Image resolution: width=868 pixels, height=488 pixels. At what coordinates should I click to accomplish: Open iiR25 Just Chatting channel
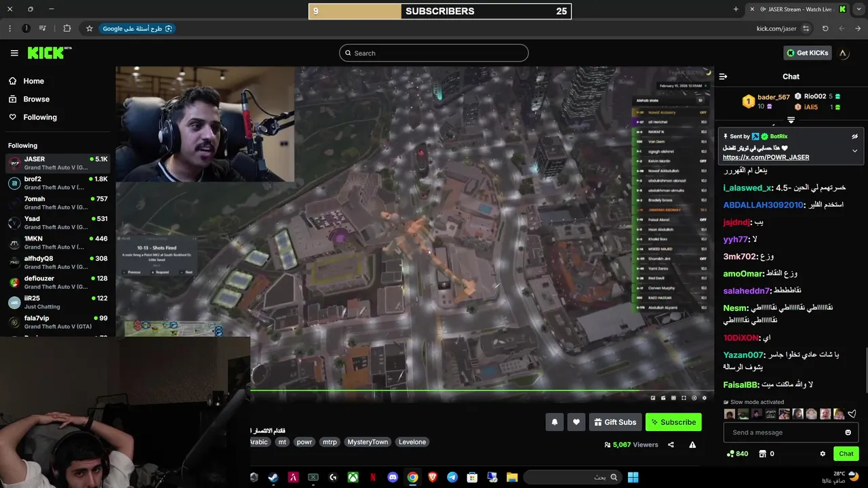[x=58, y=302]
